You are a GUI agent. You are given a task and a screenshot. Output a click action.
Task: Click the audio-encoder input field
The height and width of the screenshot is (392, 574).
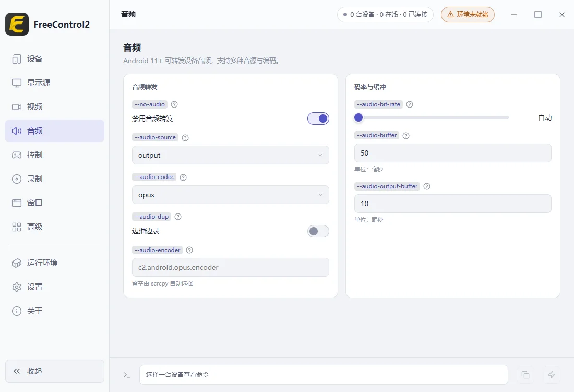(230, 267)
